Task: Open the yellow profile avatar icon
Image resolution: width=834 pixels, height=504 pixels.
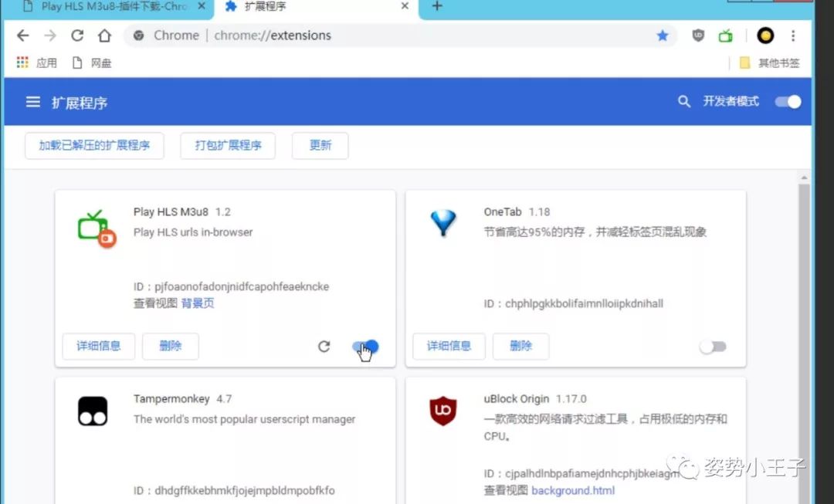Action: click(x=764, y=36)
